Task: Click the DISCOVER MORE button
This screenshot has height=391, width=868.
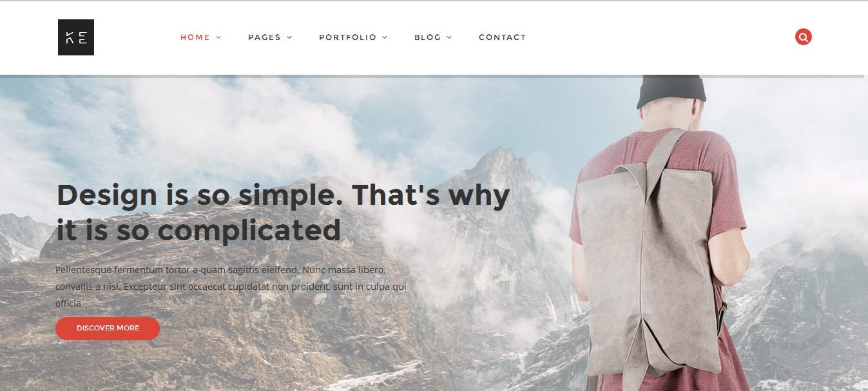Action: [x=108, y=328]
